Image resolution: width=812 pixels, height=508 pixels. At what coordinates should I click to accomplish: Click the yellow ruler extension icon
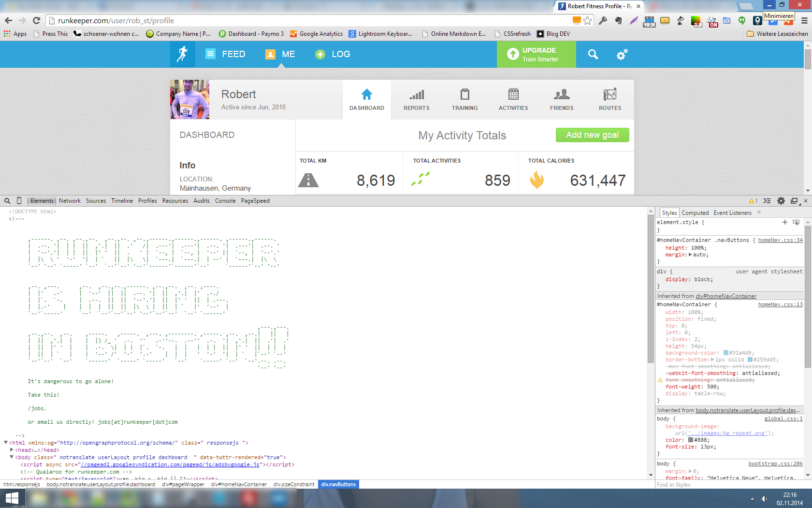[x=665, y=20]
